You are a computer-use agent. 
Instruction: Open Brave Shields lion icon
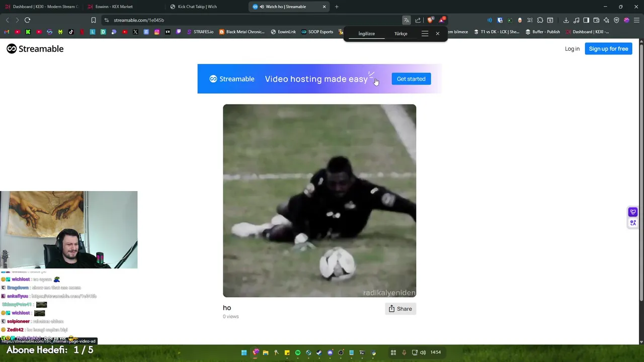[430, 20]
